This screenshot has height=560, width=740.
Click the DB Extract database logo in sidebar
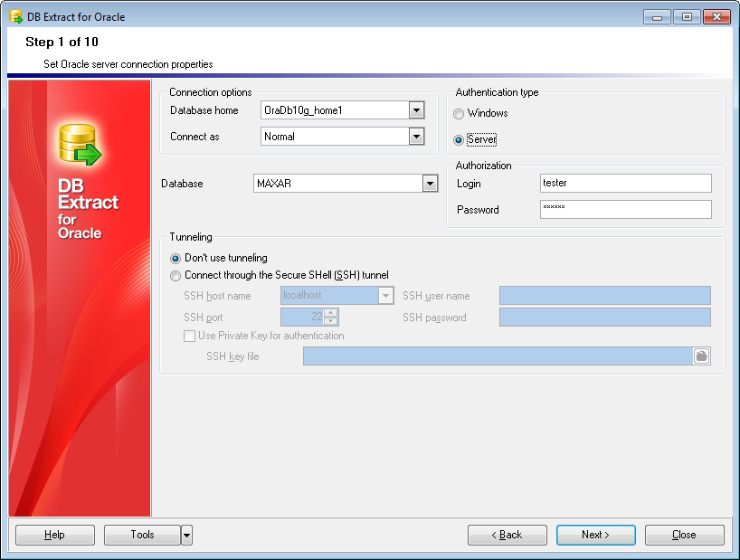point(80,145)
